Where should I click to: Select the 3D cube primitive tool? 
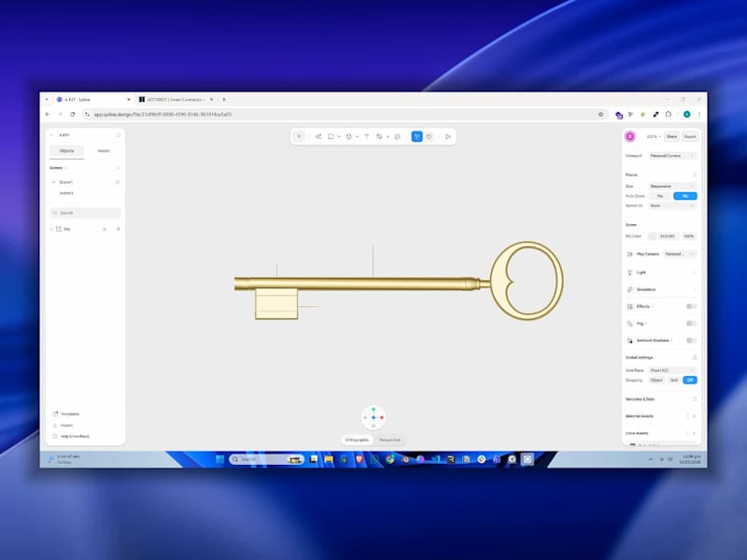pos(348,136)
